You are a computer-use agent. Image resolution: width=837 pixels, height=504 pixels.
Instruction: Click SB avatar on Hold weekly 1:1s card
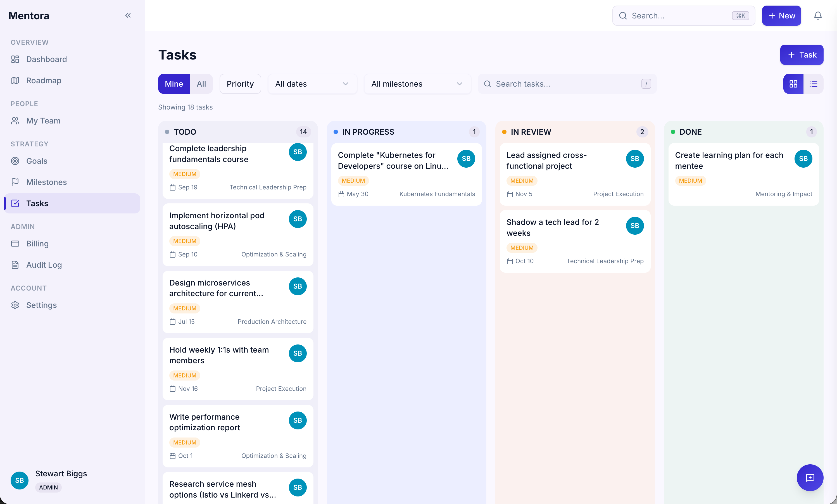point(298,353)
